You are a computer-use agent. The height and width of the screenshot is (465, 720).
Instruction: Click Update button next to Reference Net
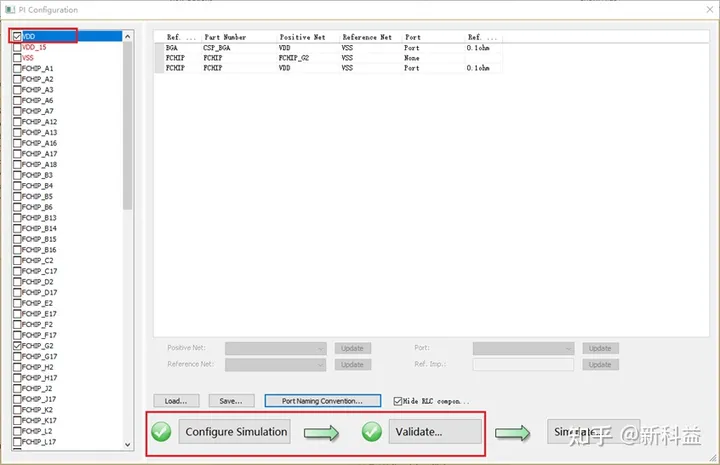pyautogui.click(x=353, y=364)
